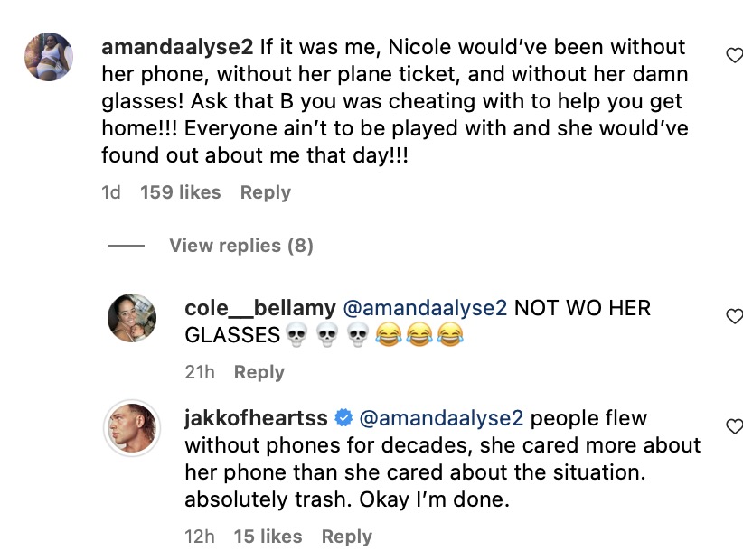743x560 pixels.
Task: Like cole__bellamy's reply with the heart icon
Action: point(734,316)
